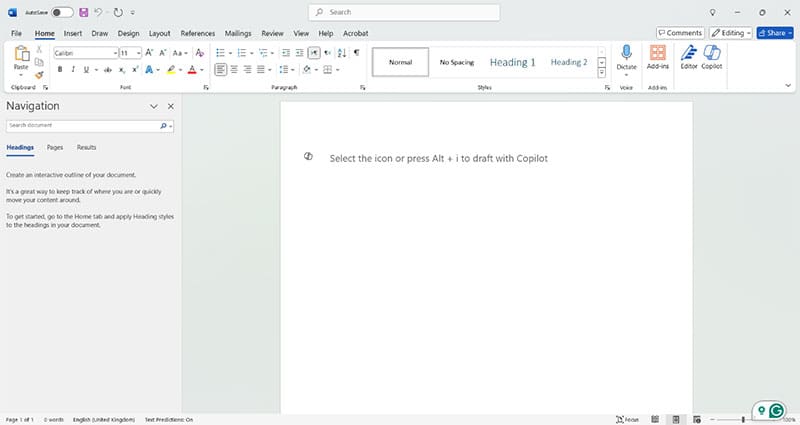Increase paragraph indent

[299, 53]
